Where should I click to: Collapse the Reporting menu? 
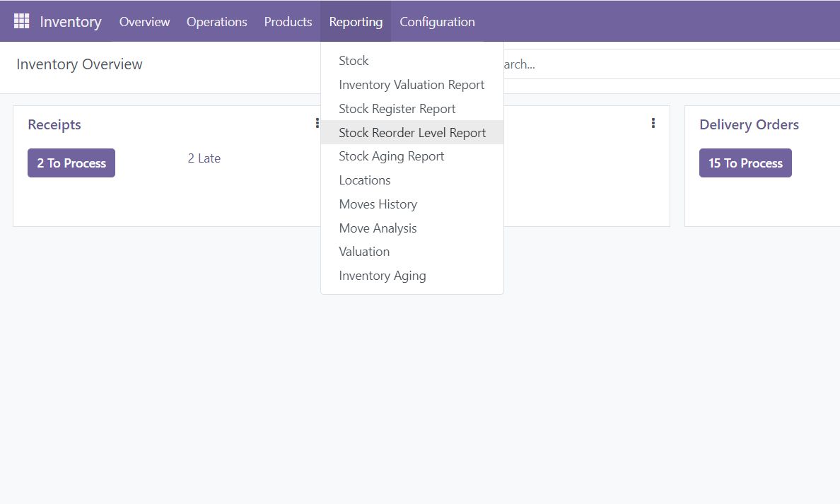point(356,22)
